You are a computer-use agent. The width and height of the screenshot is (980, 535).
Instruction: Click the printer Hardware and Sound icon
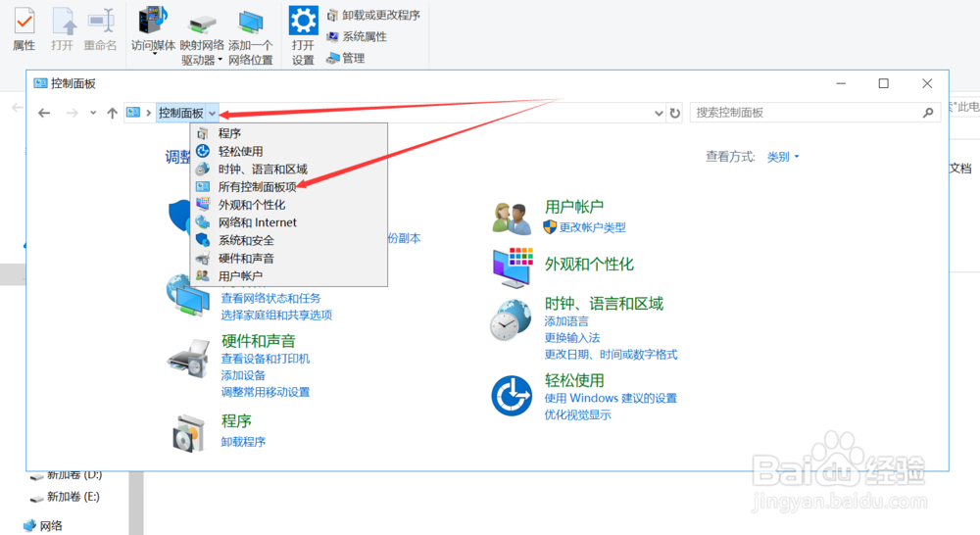189,359
